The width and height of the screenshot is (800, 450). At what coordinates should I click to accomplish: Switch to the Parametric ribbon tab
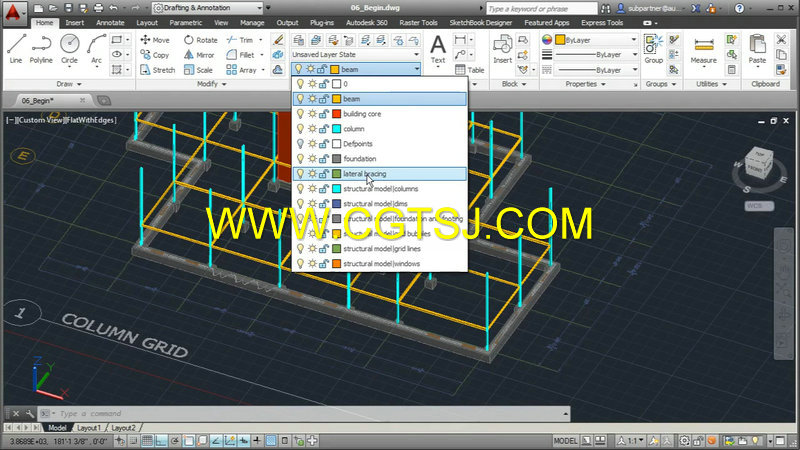pos(186,23)
